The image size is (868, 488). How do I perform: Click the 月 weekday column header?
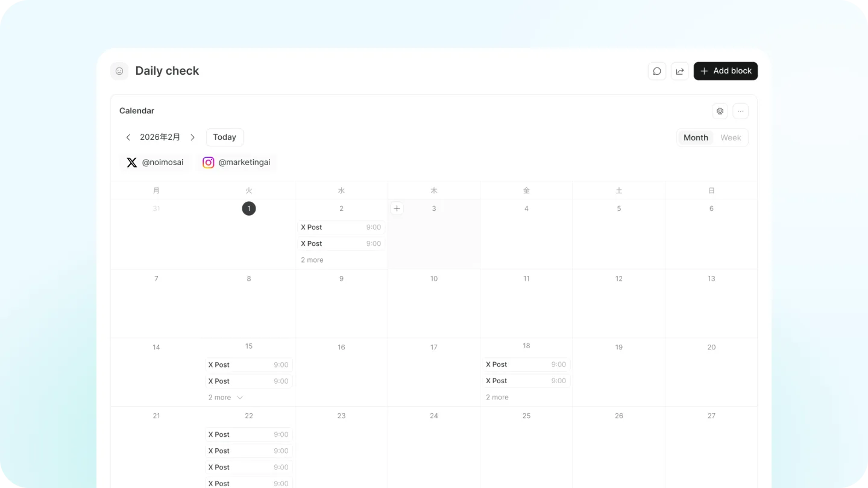click(x=156, y=190)
